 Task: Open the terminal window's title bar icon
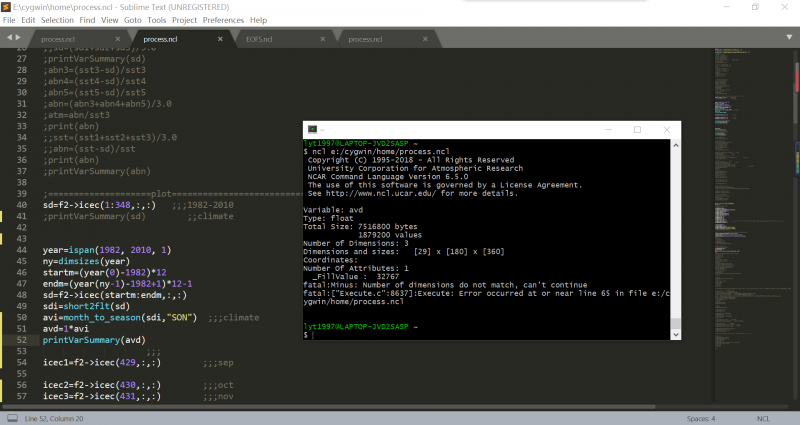point(312,129)
